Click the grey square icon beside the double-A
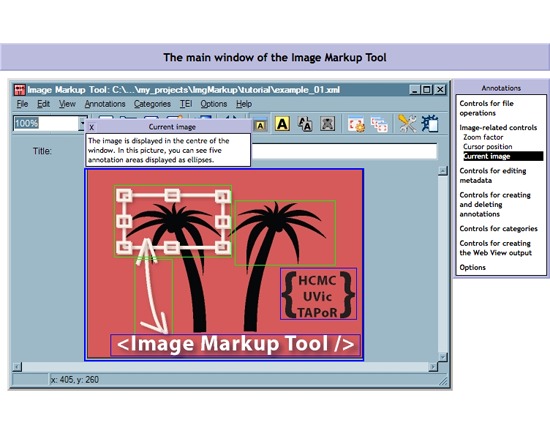This screenshot has width=550, height=440. (x=327, y=124)
